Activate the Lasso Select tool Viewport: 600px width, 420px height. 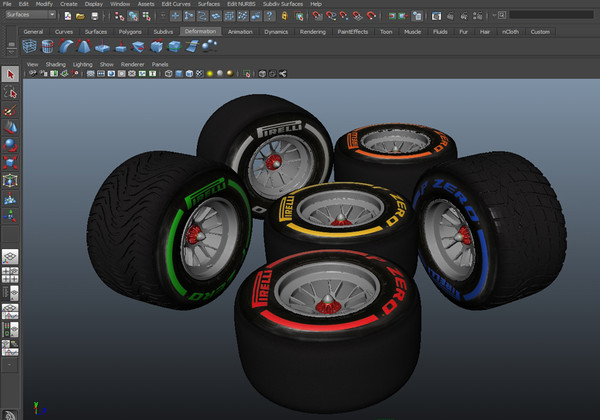pos(10,92)
